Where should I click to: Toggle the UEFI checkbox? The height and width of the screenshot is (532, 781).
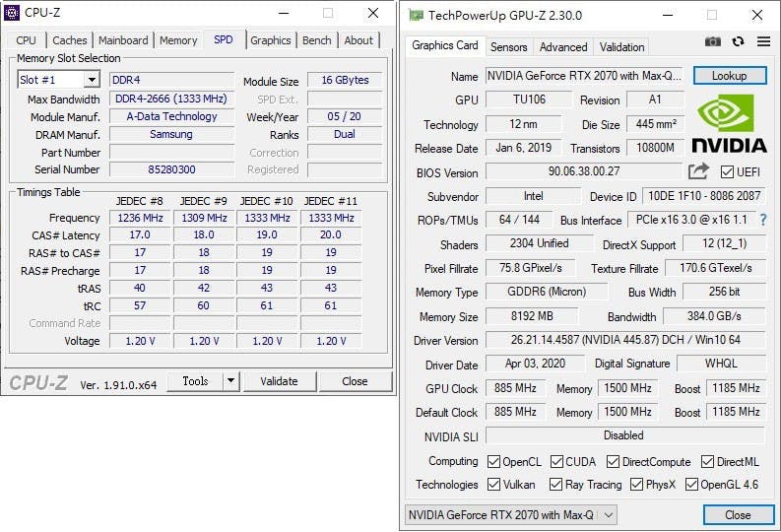click(x=727, y=172)
